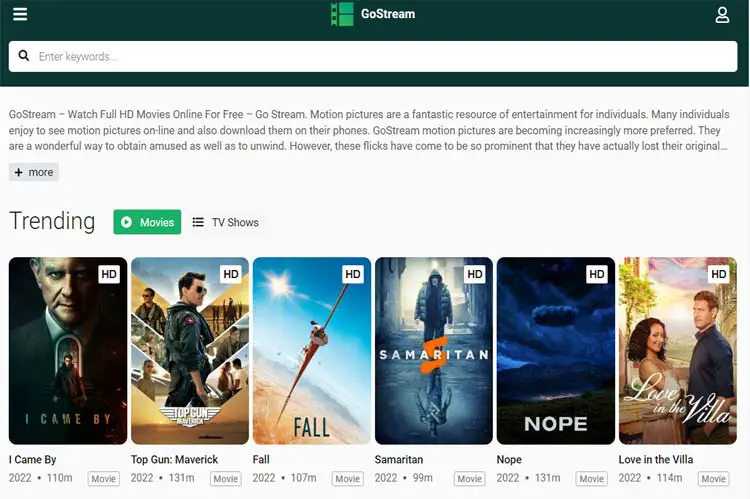
Task: Click the Movie tag under Love in the Villa
Action: (713, 478)
